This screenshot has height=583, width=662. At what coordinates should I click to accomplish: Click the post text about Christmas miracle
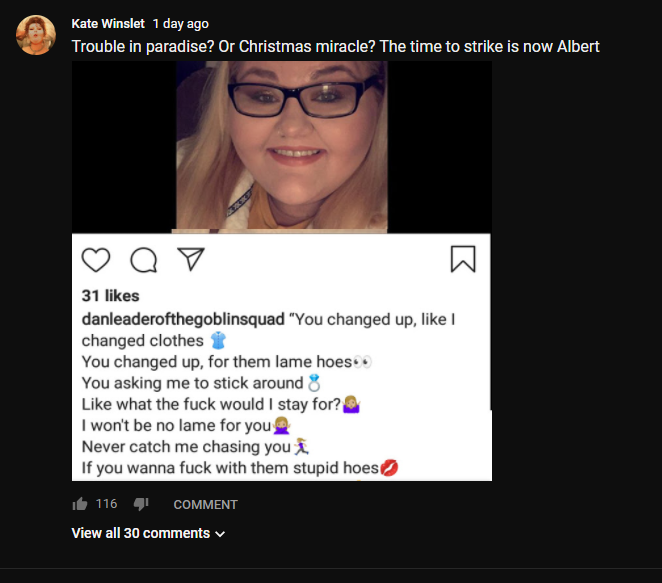[336, 46]
